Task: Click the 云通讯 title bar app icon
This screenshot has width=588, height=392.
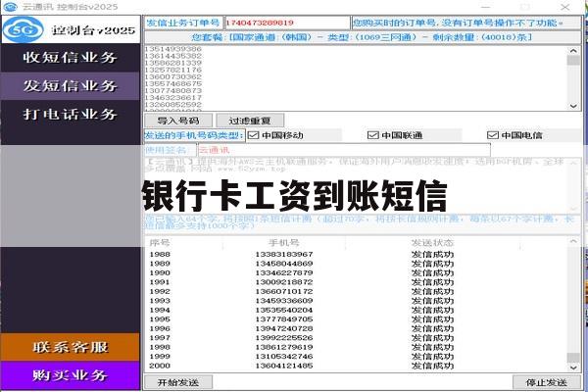Action: [x=10, y=7]
